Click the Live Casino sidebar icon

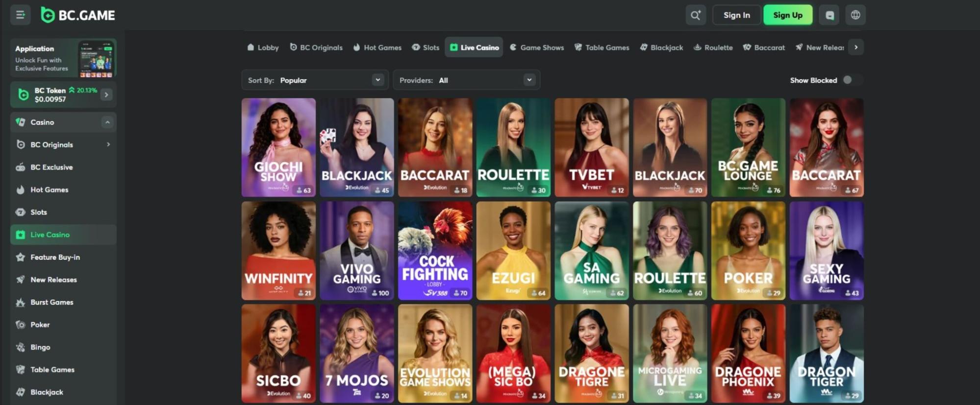tap(21, 235)
